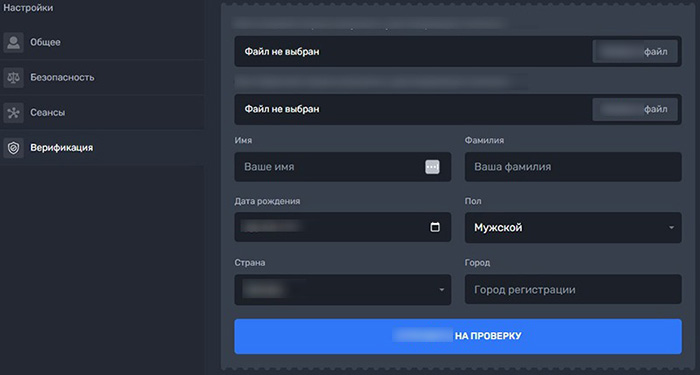This screenshot has height=375, width=700.
Task: Select the Верификация settings section
Action: [x=102, y=148]
